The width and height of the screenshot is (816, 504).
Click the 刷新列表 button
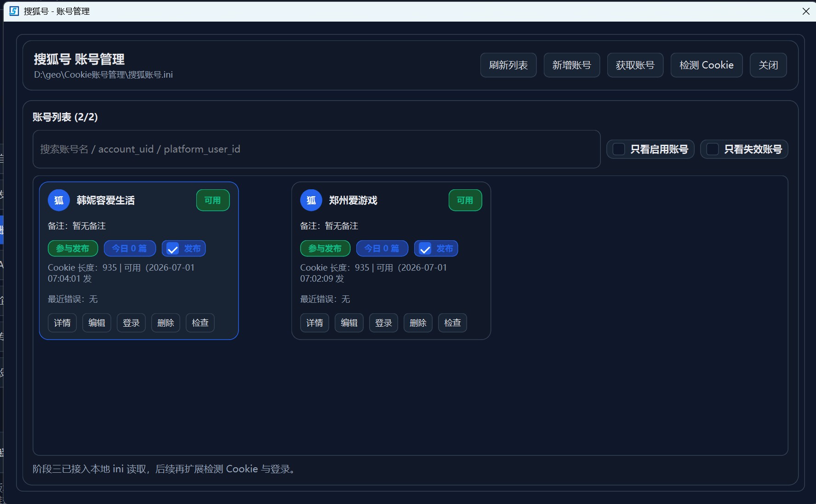point(508,65)
